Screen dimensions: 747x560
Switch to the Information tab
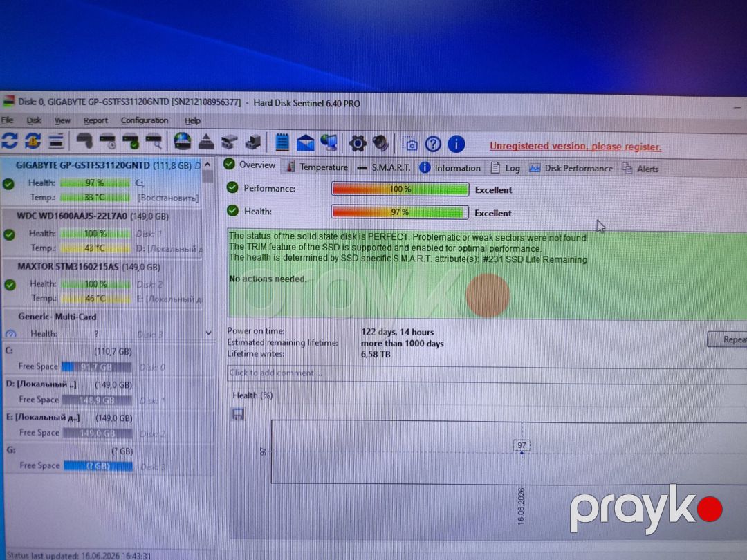click(x=450, y=167)
